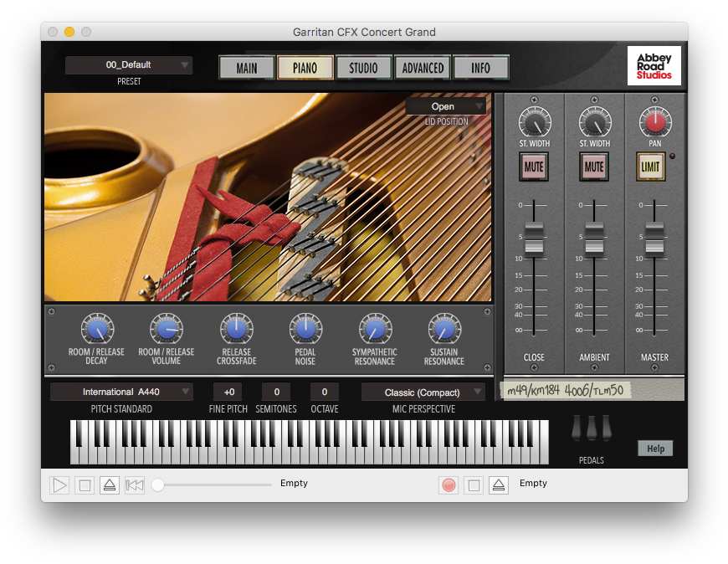The image size is (728, 564).
Task: Select the Piano tab
Action: point(305,69)
